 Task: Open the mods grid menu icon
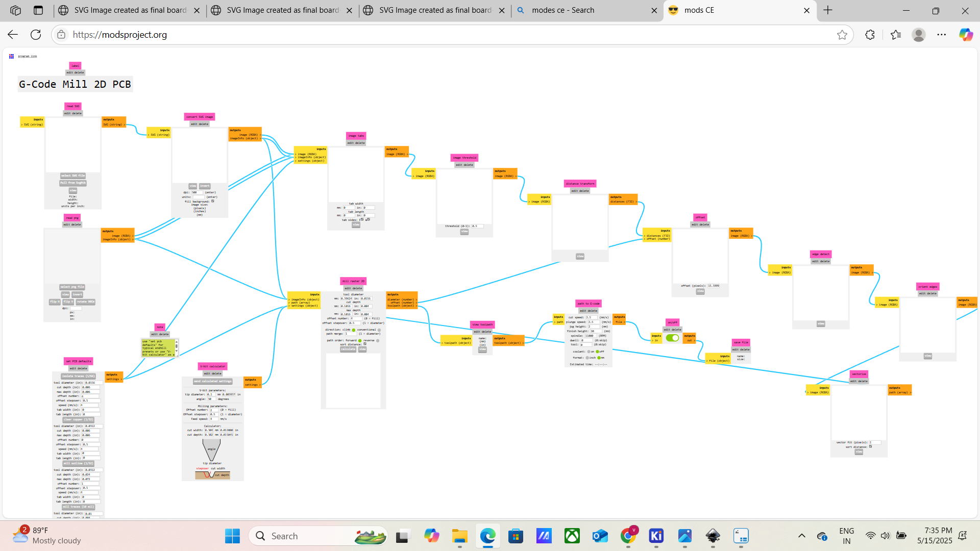pyautogui.click(x=11, y=56)
